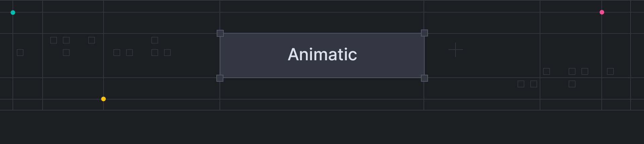Click upper square of the right group's stacked pair
This screenshot has height=144, width=644.
click(572, 71)
